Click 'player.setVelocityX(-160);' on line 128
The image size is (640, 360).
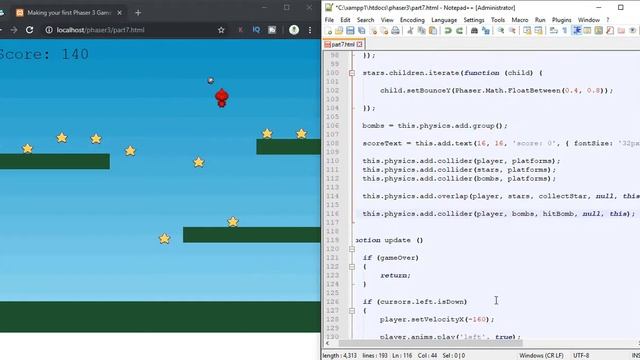click(437, 320)
